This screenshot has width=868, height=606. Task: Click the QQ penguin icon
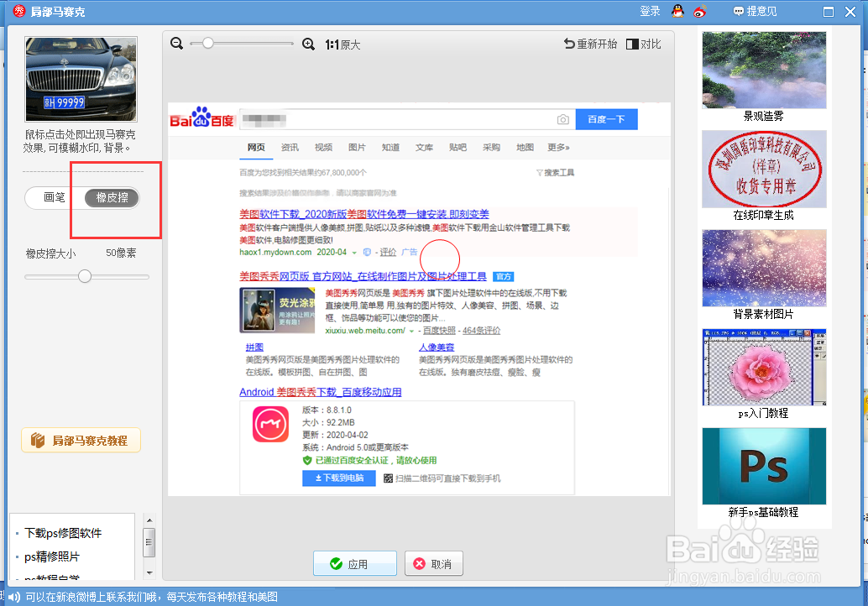pyautogui.click(x=677, y=11)
